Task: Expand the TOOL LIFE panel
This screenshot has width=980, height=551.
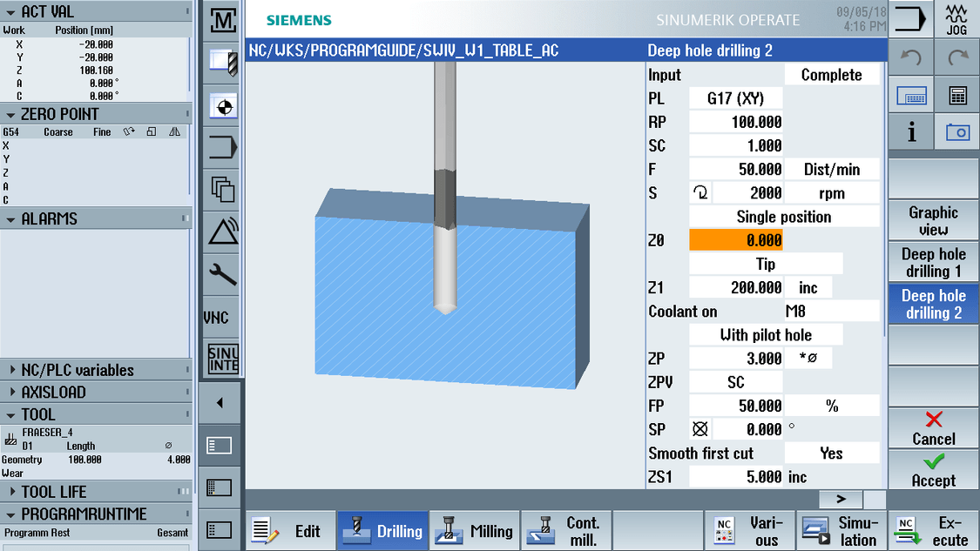Action: [x=12, y=492]
